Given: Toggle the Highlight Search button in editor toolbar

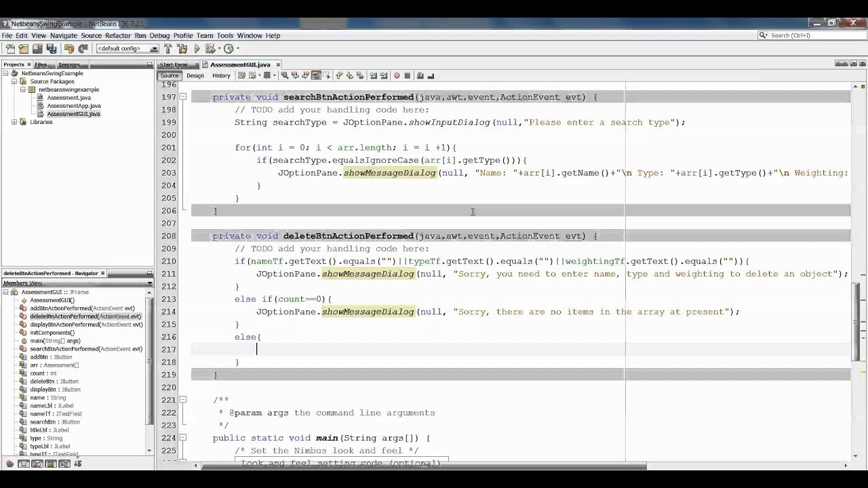Looking at the screenshot, I should pos(316,75).
